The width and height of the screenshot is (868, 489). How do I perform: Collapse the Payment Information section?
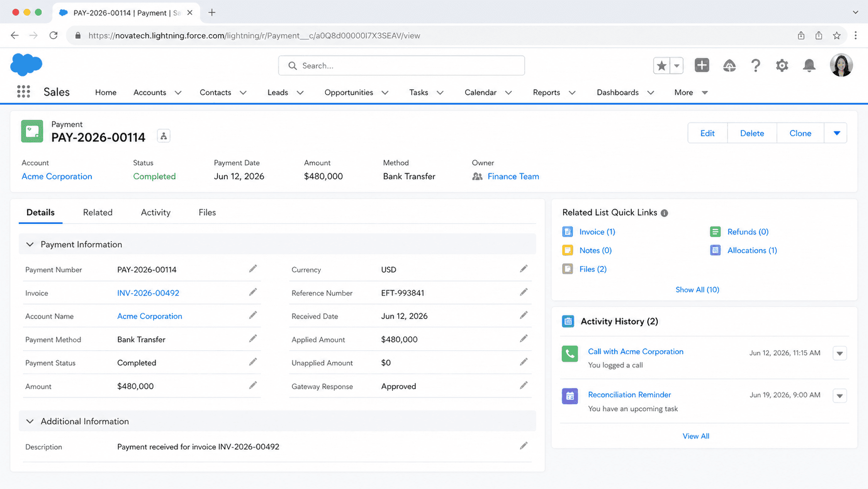click(x=30, y=244)
